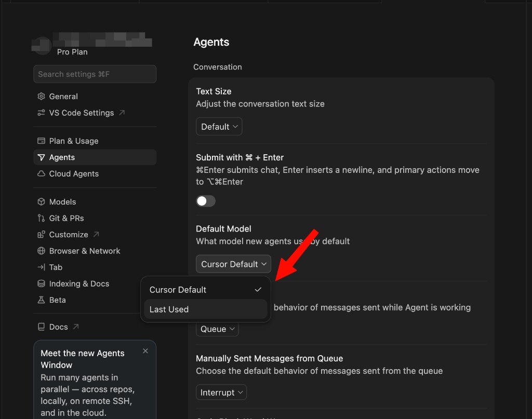Click the General gear icon
532x419 pixels.
pos(41,96)
